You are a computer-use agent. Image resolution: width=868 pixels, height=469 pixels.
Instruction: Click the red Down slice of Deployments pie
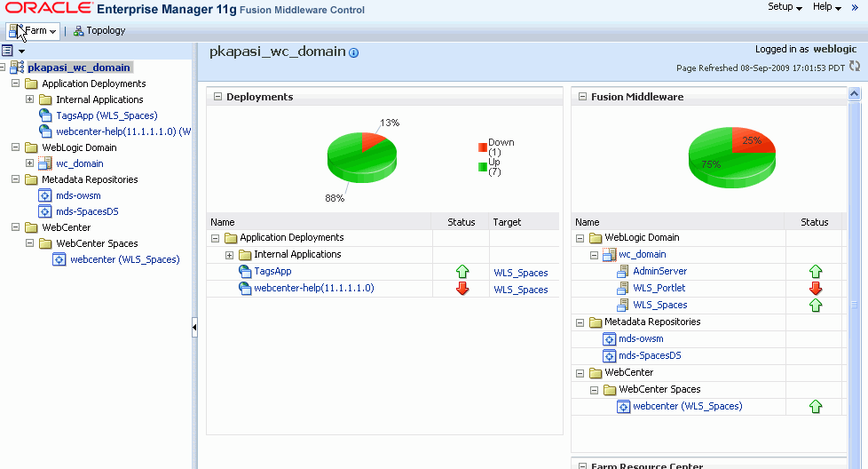(x=372, y=140)
